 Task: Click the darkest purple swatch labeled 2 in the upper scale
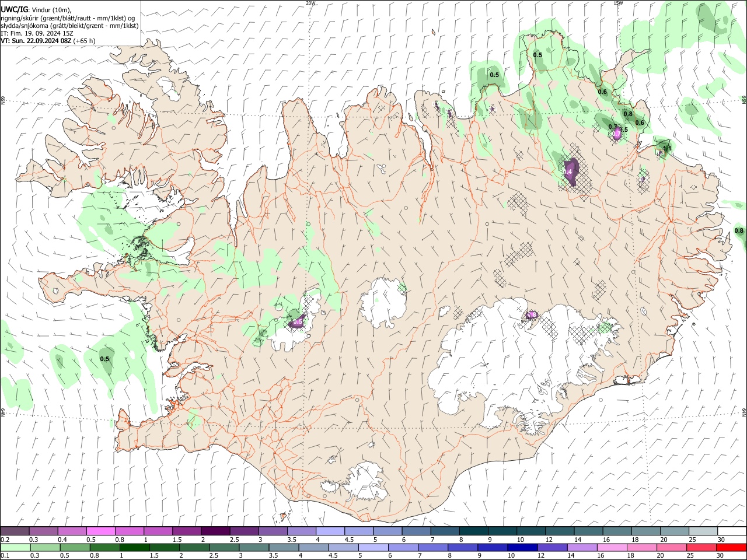coord(215,531)
